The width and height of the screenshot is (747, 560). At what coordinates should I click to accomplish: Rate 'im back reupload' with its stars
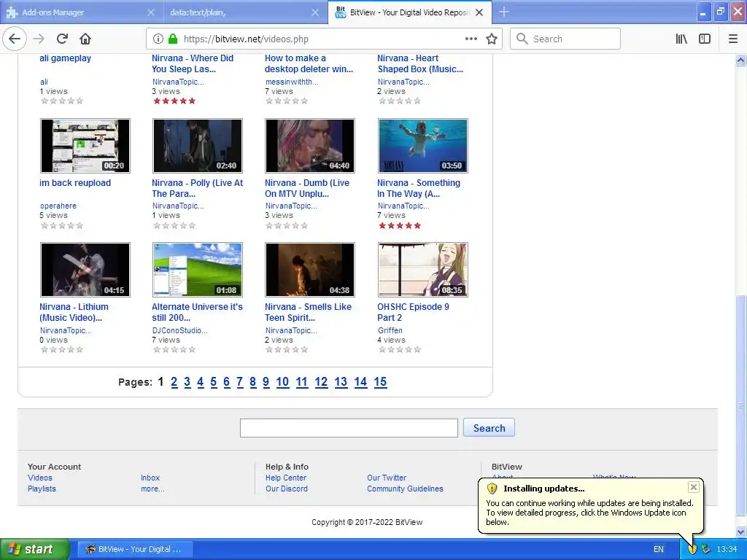[x=62, y=225]
